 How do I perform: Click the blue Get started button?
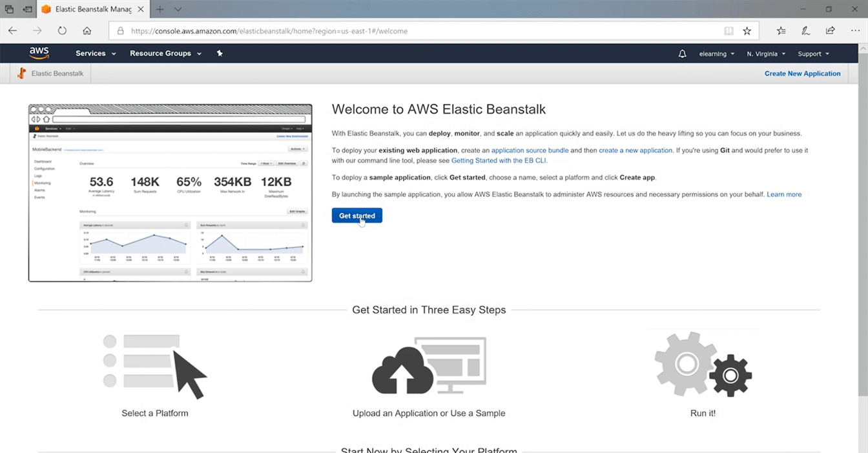coord(356,216)
